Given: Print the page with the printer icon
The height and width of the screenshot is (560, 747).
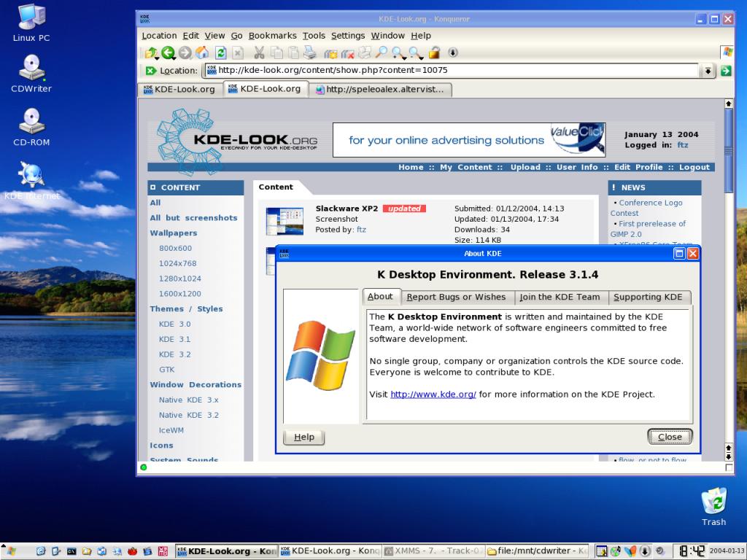Looking at the screenshot, I should (x=310, y=52).
